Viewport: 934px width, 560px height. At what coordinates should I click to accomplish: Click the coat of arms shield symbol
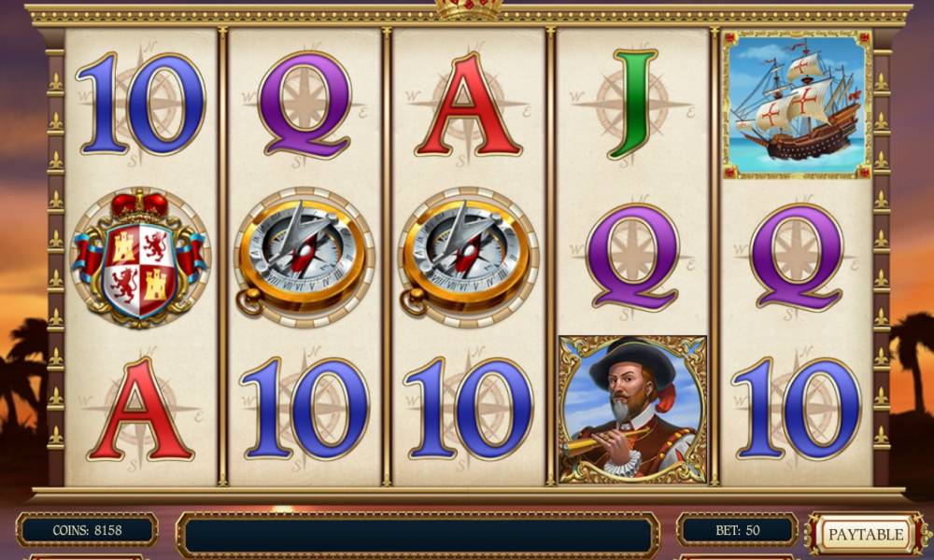coord(140,259)
